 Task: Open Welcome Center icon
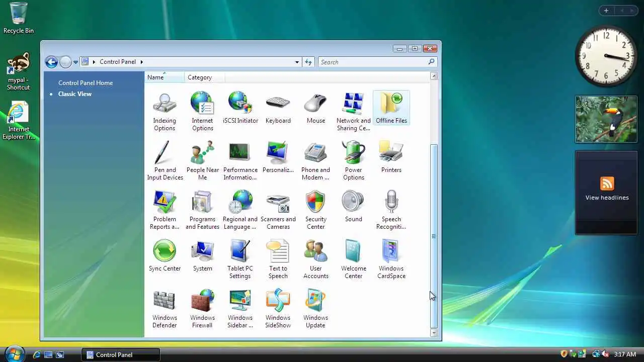click(x=353, y=259)
